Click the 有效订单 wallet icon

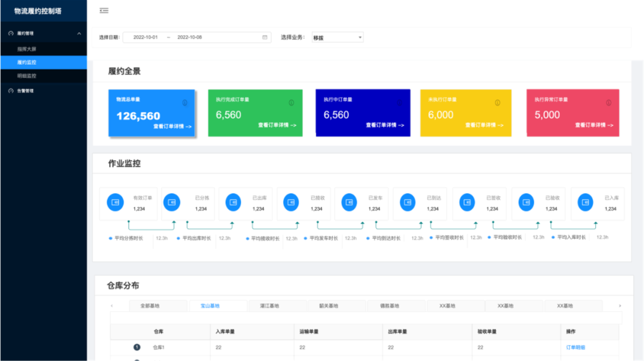[115, 202]
